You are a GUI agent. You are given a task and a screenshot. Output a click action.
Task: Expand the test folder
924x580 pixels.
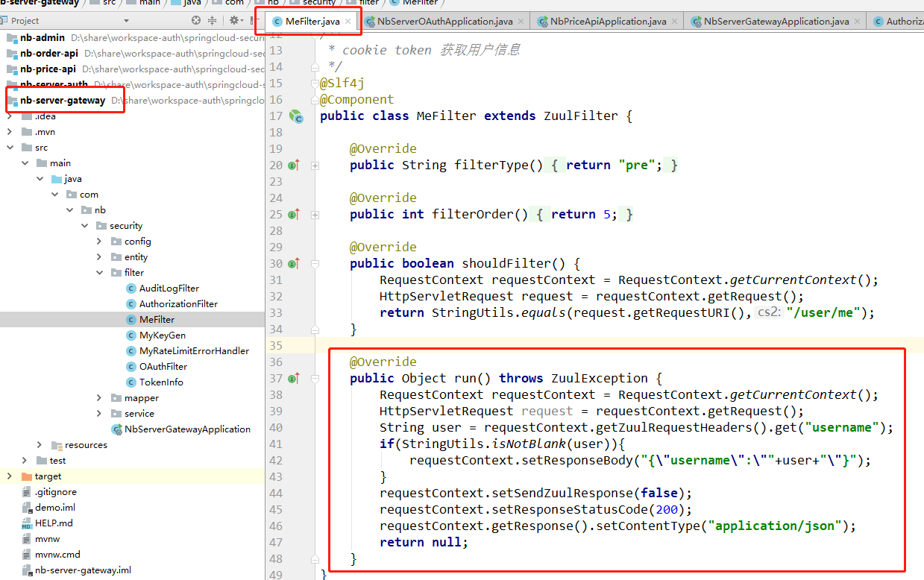point(25,461)
